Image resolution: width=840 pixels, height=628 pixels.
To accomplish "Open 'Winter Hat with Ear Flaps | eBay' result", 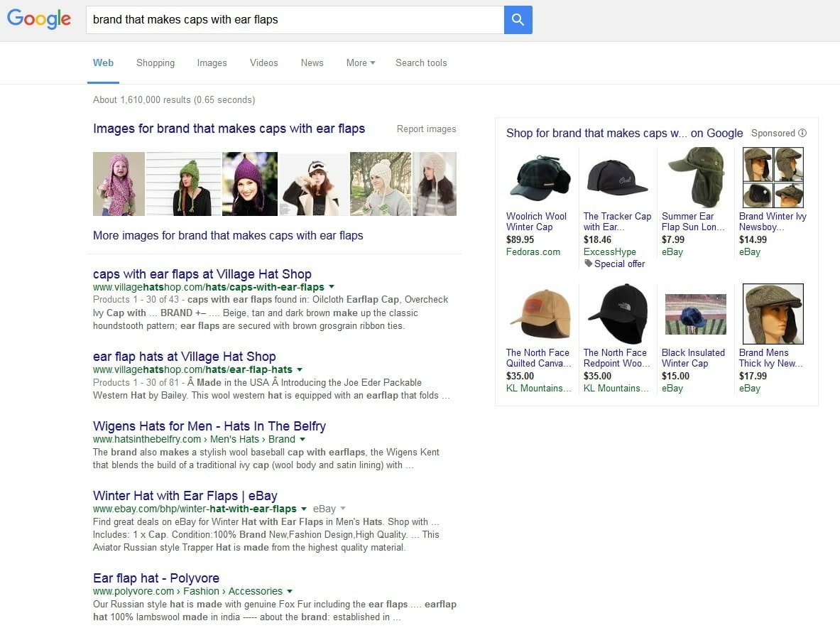I will [185, 496].
